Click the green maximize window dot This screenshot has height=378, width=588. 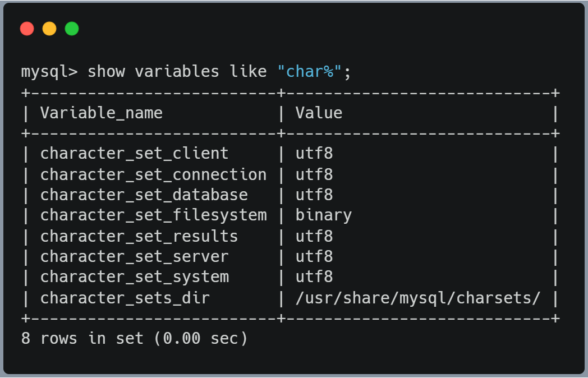click(72, 29)
